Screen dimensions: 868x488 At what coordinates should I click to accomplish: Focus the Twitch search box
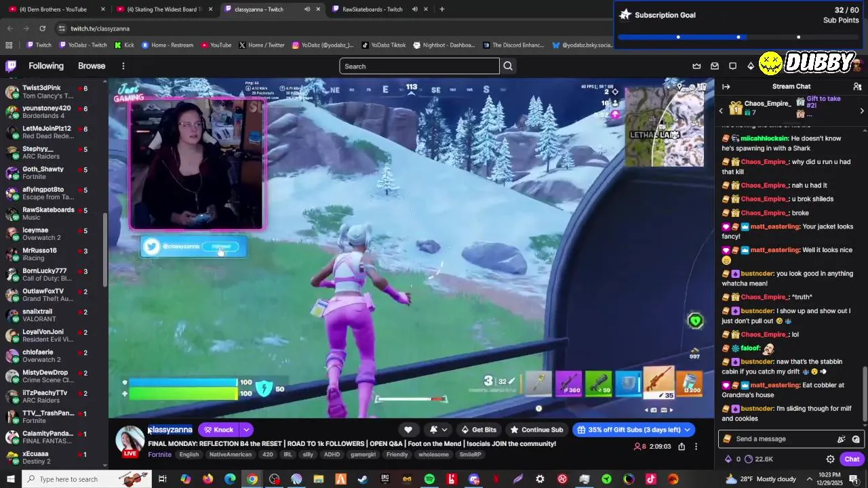[x=419, y=66]
